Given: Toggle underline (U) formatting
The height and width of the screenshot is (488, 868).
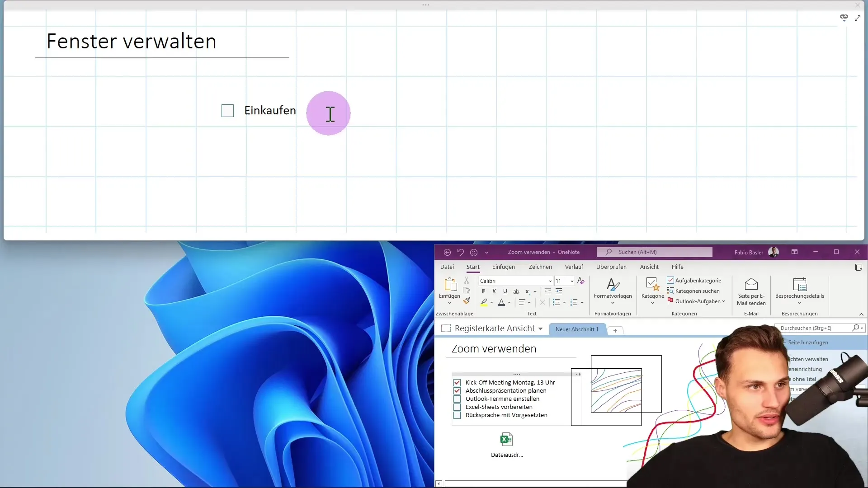Looking at the screenshot, I should click(x=505, y=291).
